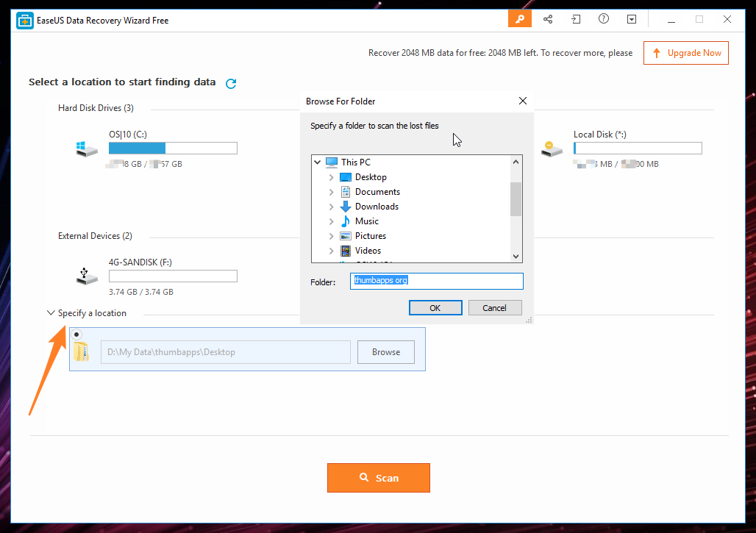Click the Folder name input field
Screen dimensions: 756x533
point(436,281)
